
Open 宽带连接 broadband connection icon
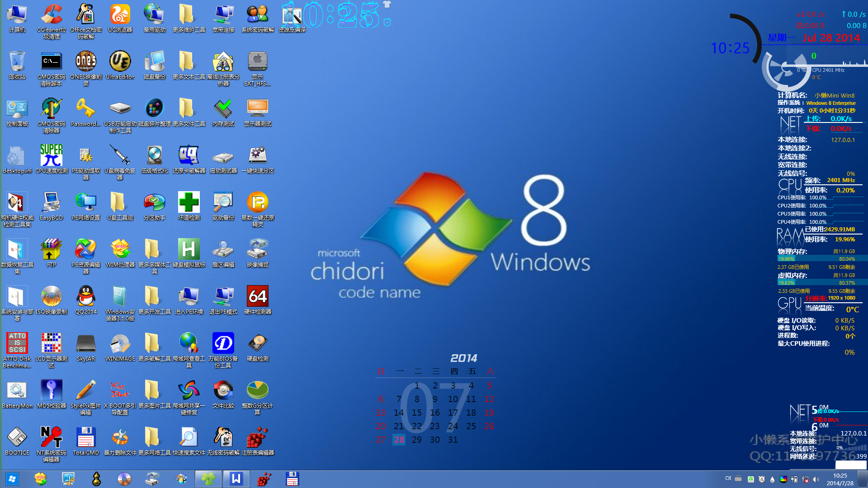click(223, 18)
